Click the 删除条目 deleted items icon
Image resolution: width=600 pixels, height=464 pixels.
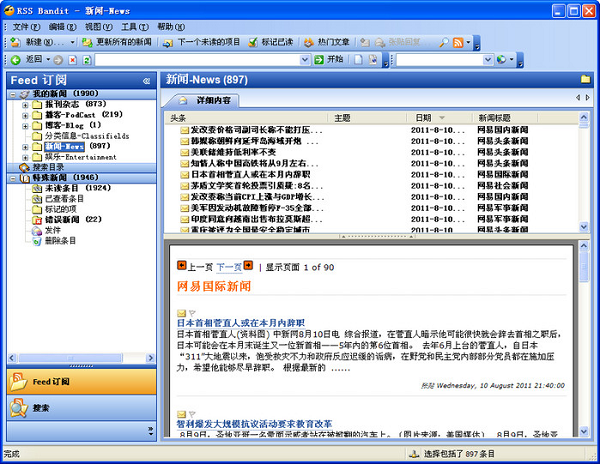tap(37, 241)
